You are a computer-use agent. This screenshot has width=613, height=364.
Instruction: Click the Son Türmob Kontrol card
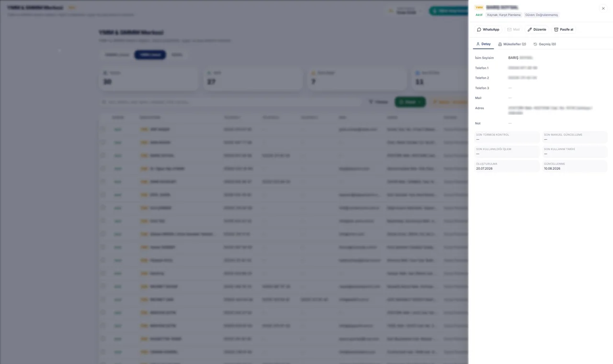point(507,137)
